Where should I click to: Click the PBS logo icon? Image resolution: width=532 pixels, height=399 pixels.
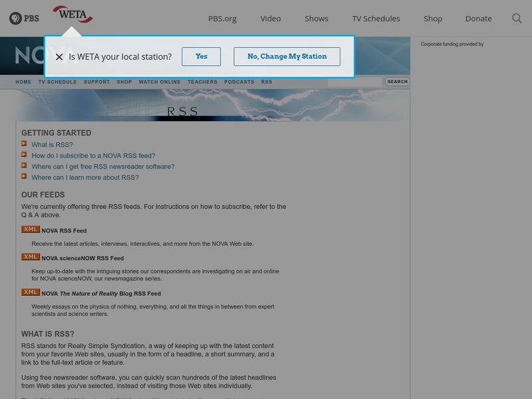pos(24,19)
